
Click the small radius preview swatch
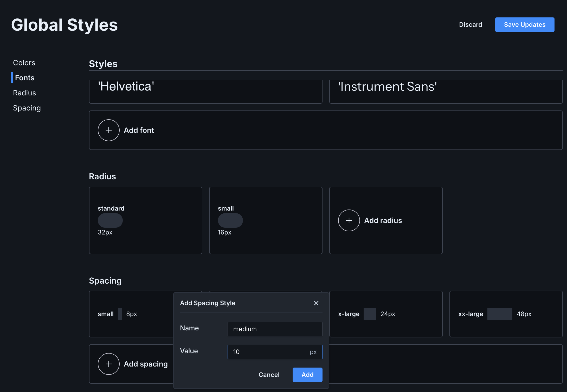230,220
